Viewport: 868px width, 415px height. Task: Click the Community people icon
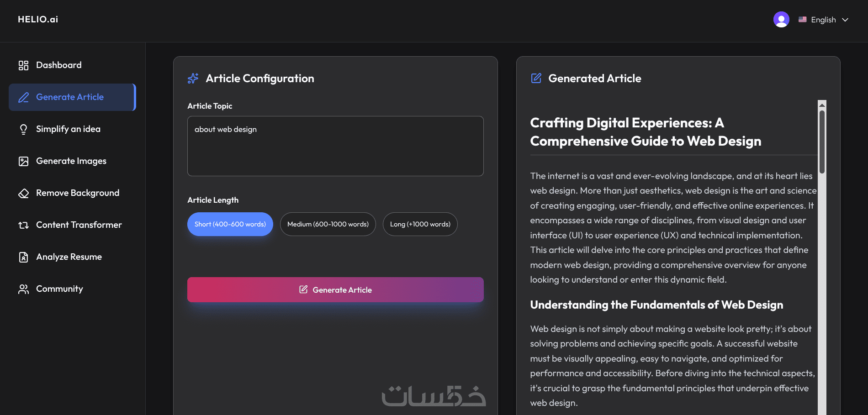coord(23,289)
